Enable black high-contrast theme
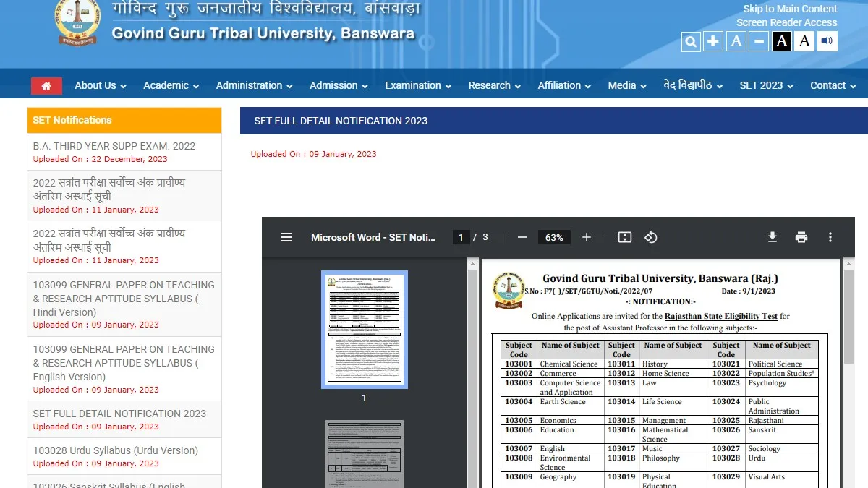Viewport: 868px width, 488px height. pyautogui.click(x=781, y=42)
